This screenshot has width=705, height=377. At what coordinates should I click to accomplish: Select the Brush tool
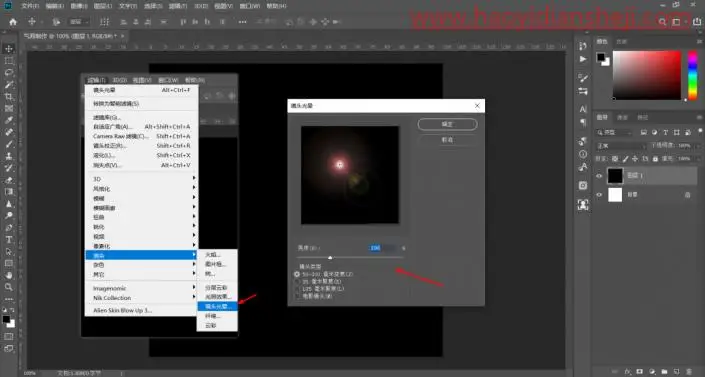point(9,144)
